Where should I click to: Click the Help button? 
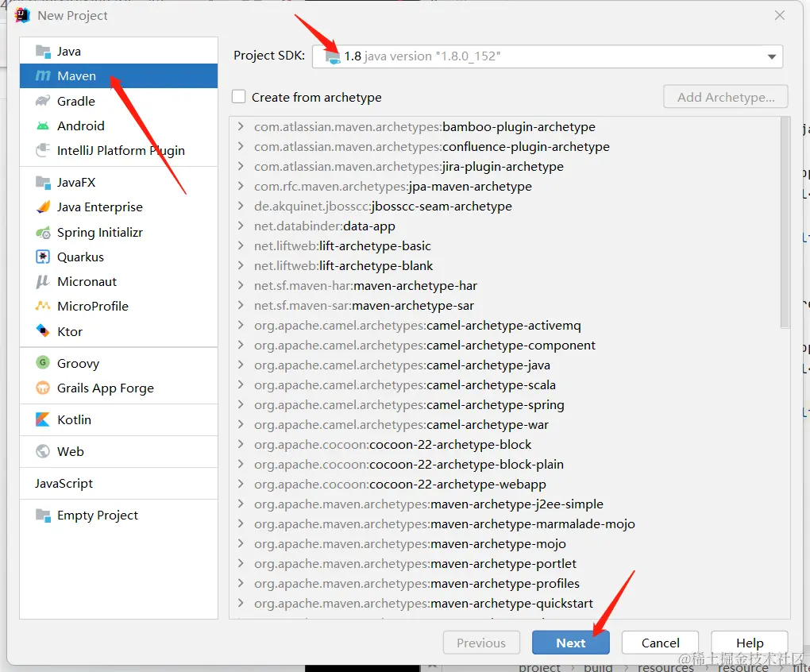click(750, 643)
